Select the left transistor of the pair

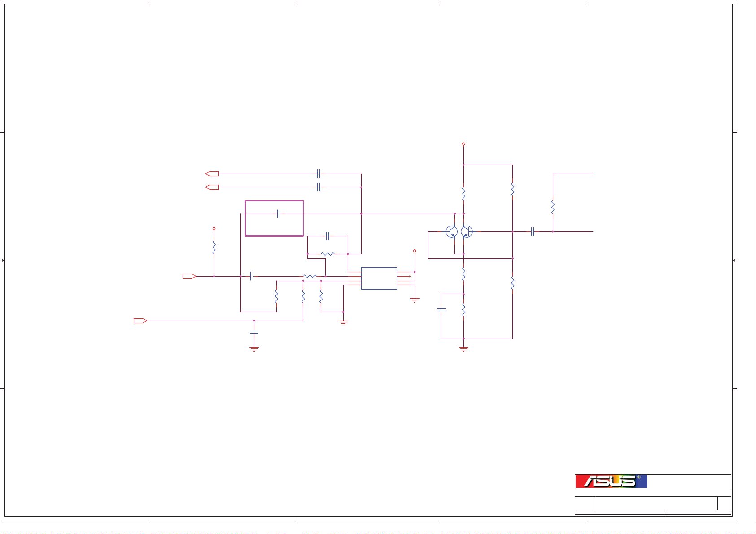[x=451, y=232]
